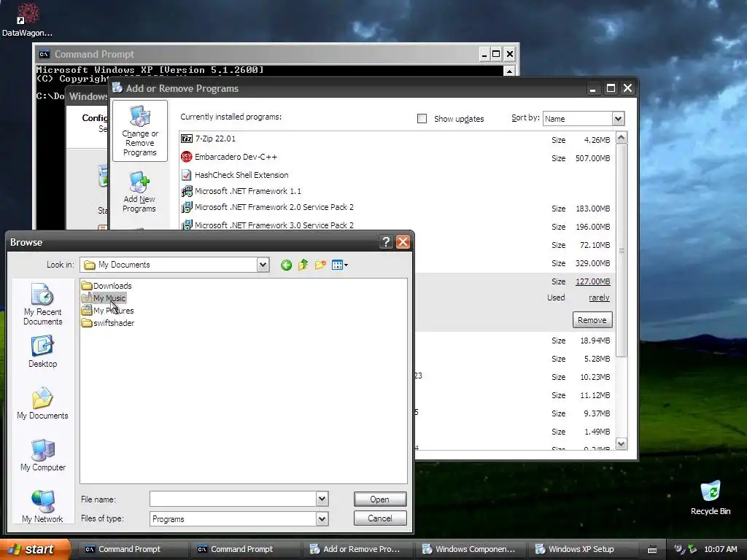Click the programs list scrollbar thumb
747x560 pixels.
pyautogui.click(x=622, y=251)
